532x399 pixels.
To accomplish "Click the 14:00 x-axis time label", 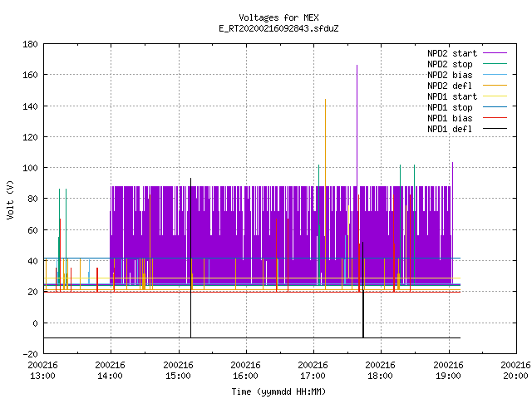I will (x=111, y=377).
